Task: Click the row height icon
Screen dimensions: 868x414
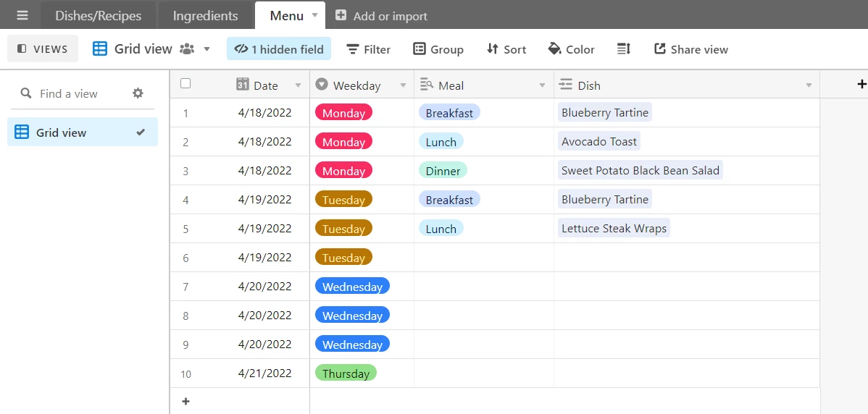Action: [624, 49]
